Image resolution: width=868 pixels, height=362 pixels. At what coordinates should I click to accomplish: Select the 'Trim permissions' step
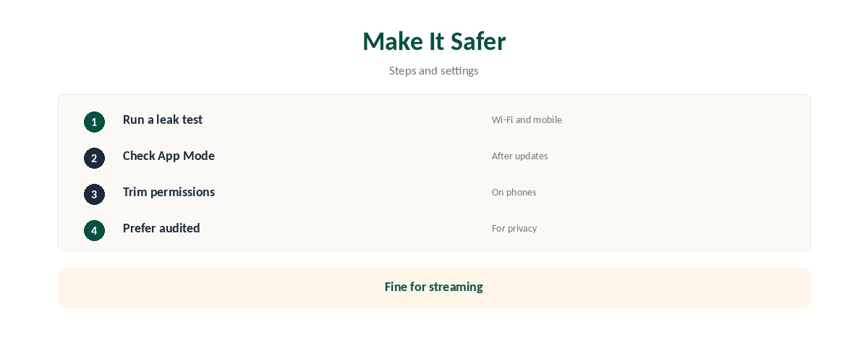click(x=169, y=192)
